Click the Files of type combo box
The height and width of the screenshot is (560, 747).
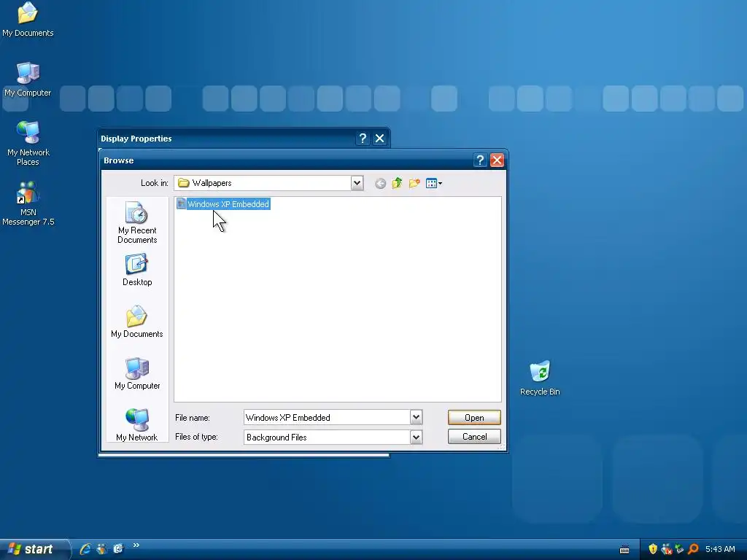(x=333, y=437)
